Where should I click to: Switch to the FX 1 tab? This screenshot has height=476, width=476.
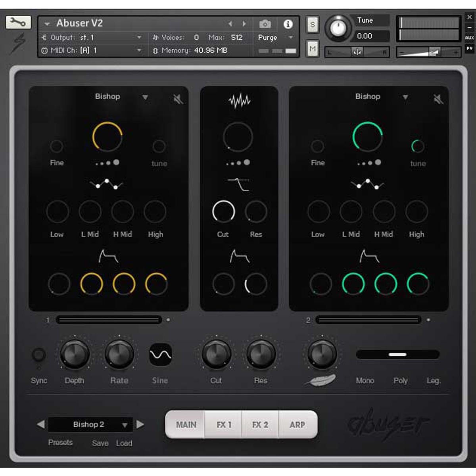pyautogui.click(x=224, y=425)
